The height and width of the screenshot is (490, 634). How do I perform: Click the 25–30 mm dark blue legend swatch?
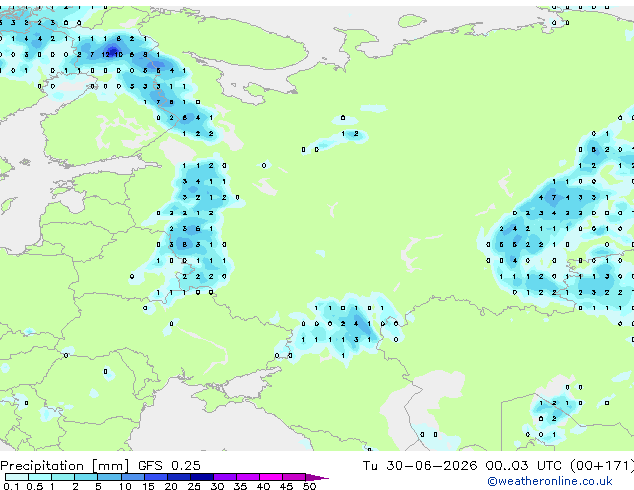(202, 477)
